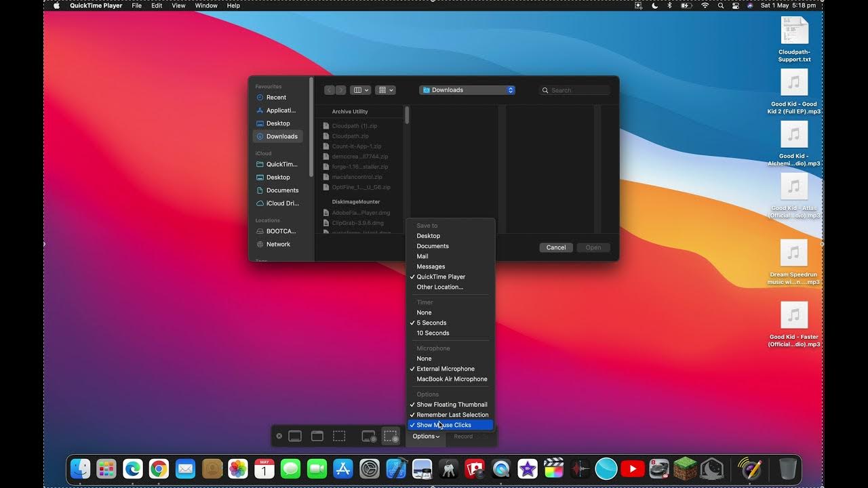Open the Mail app in Dock
Viewport: 868px width, 488px height.
click(x=186, y=468)
